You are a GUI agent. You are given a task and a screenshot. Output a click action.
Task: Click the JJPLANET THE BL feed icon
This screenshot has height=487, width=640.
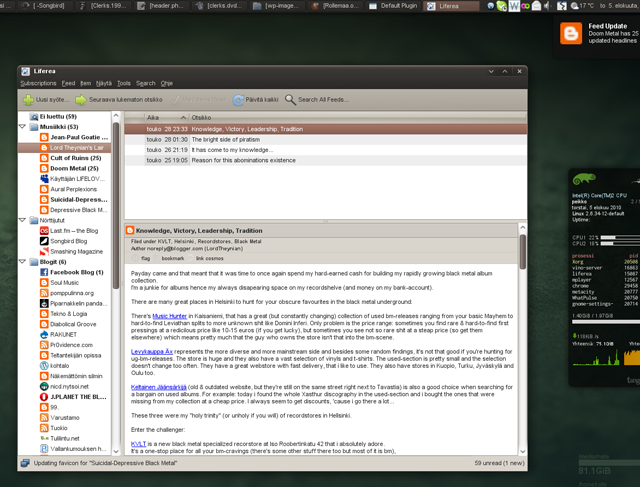coord(44,397)
